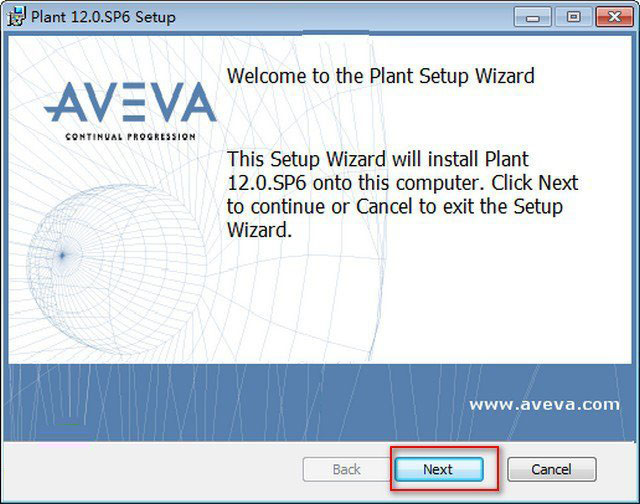Image resolution: width=640 pixels, height=504 pixels.
Task: Cancel the Plant setup wizard
Action: [x=551, y=469]
